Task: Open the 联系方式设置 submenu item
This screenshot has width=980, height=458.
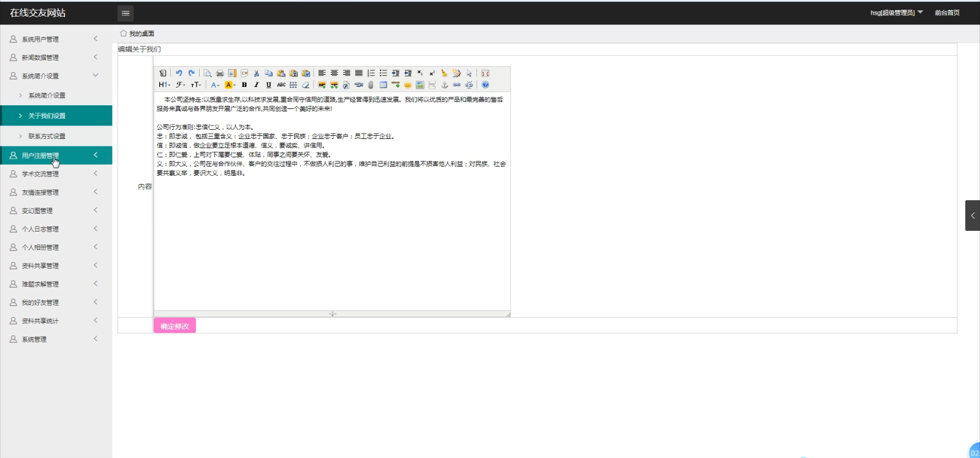Action: pyautogui.click(x=47, y=137)
